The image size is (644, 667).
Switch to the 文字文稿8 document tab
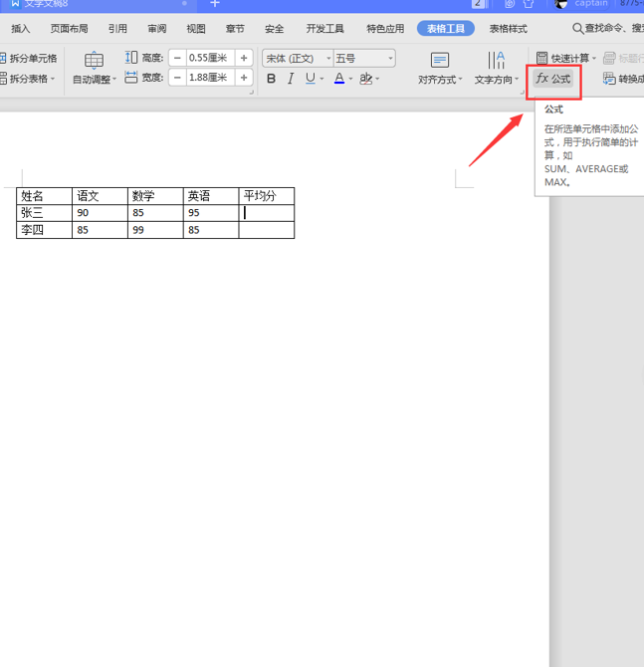tap(98, 4)
